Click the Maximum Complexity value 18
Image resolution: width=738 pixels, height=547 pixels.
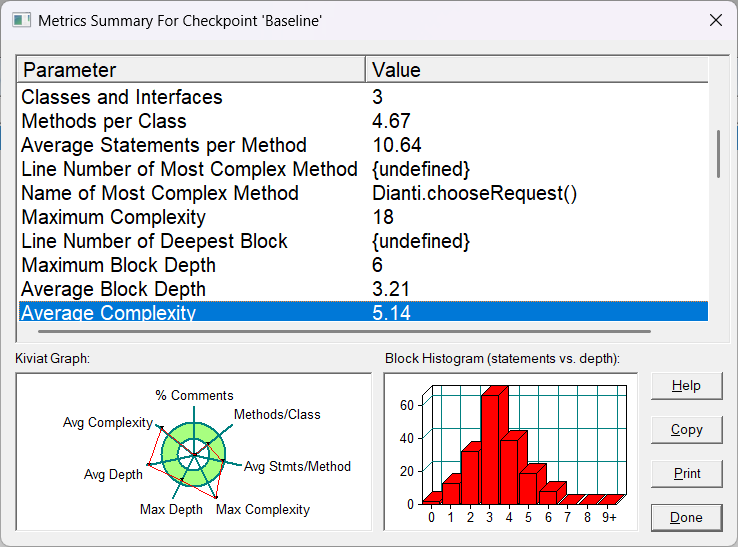click(x=383, y=217)
